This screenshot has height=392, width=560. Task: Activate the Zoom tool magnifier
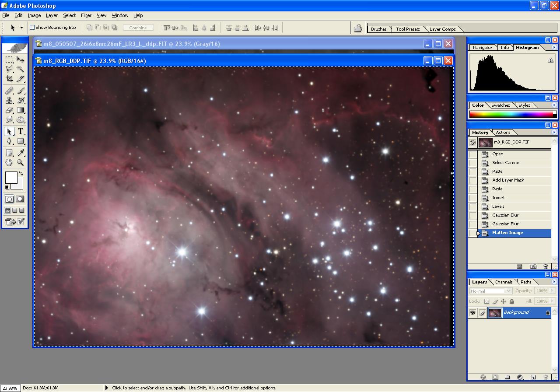coord(21,162)
